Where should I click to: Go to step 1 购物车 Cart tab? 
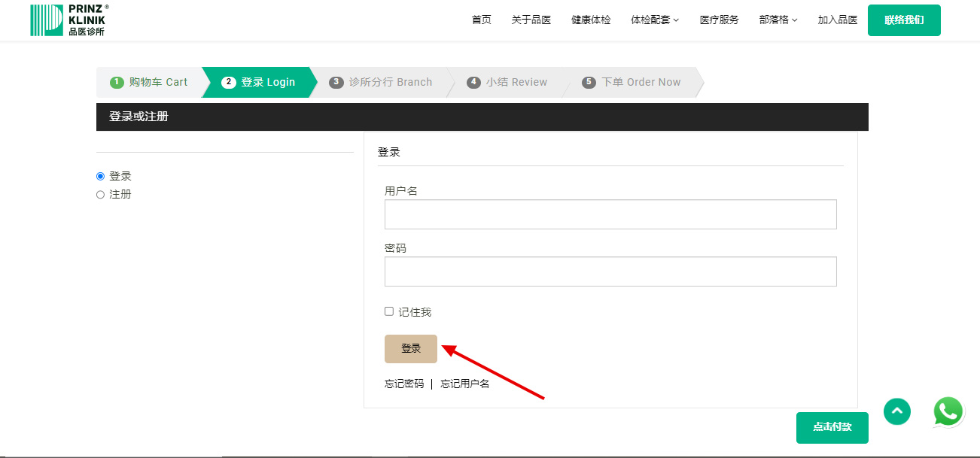149,82
